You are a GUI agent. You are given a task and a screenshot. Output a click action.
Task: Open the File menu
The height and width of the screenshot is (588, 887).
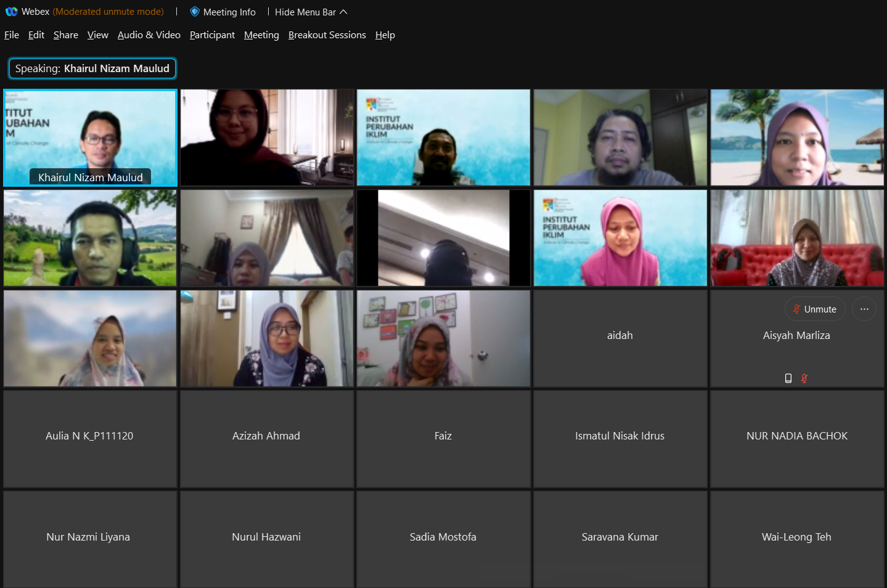point(12,35)
